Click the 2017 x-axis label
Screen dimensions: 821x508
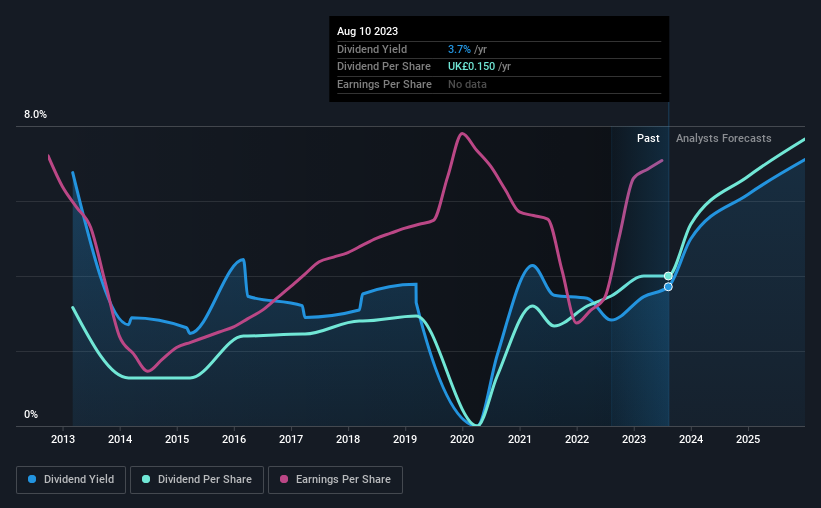click(291, 439)
